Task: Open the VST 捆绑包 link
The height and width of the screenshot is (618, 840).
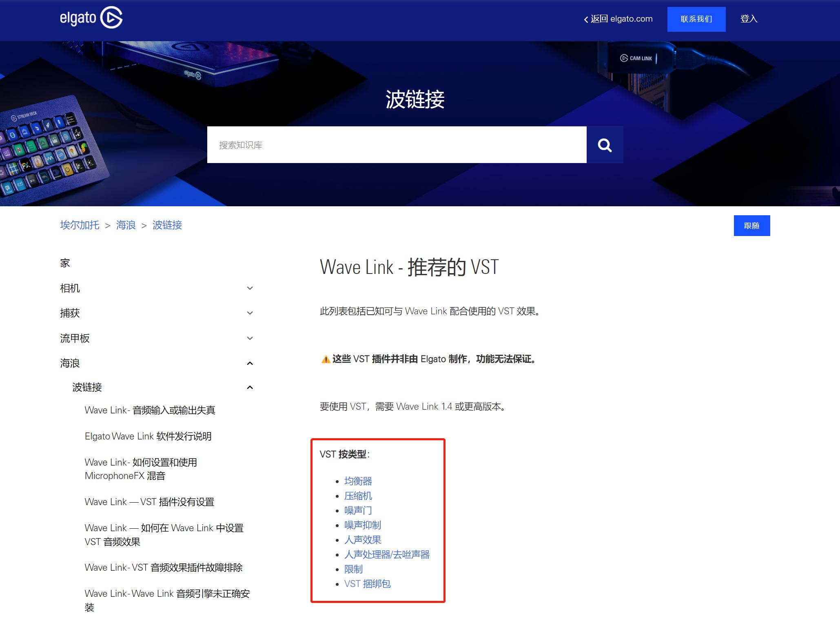Action: coord(367,584)
